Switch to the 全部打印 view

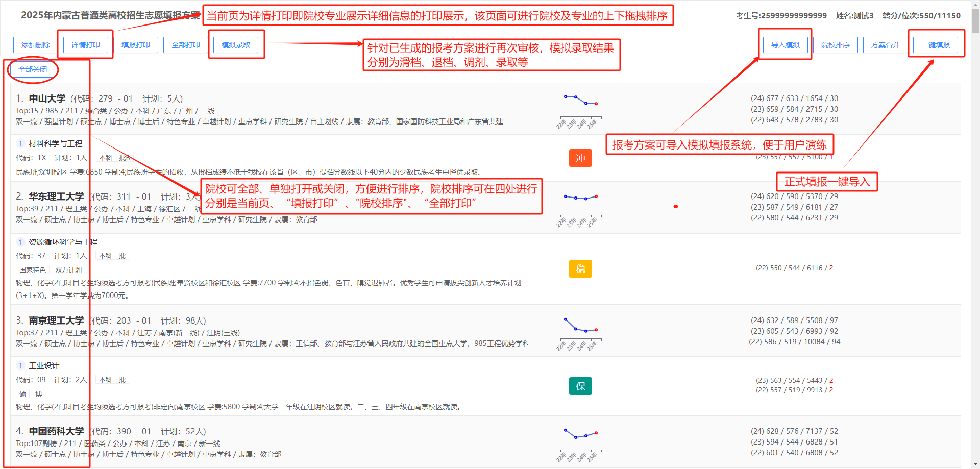[x=185, y=45]
